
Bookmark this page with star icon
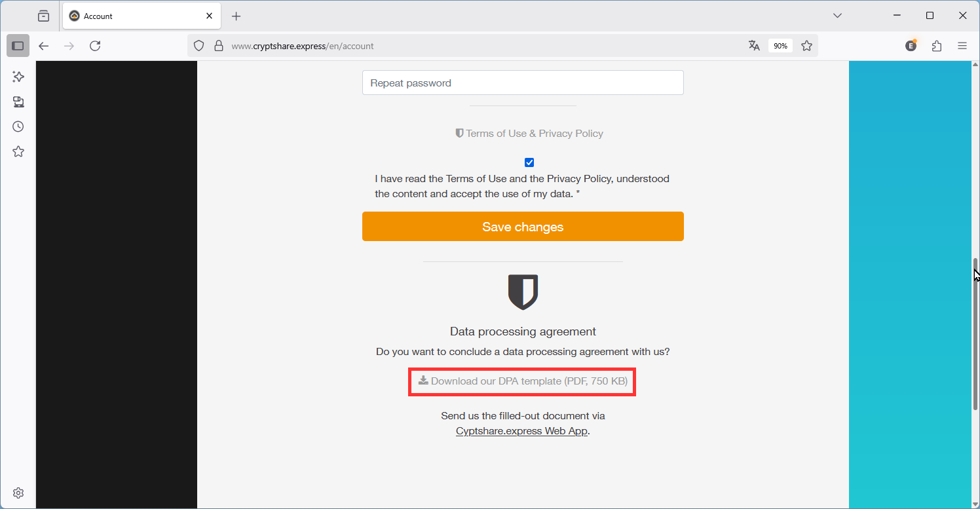tap(806, 46)
